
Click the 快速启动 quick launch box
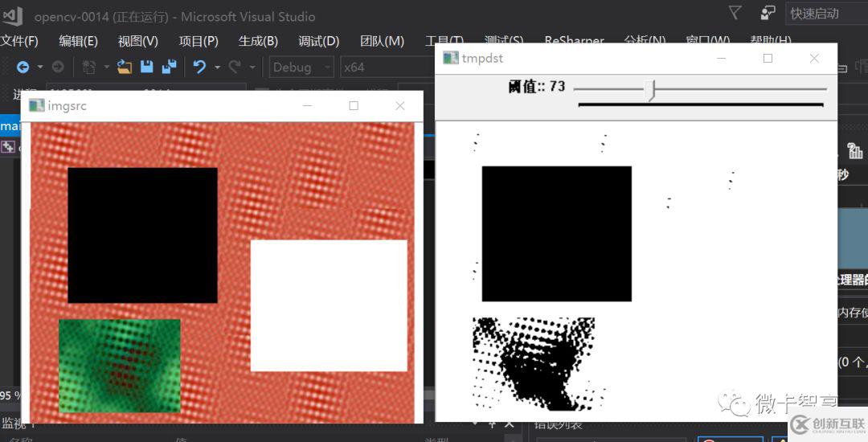click(826, 14)
